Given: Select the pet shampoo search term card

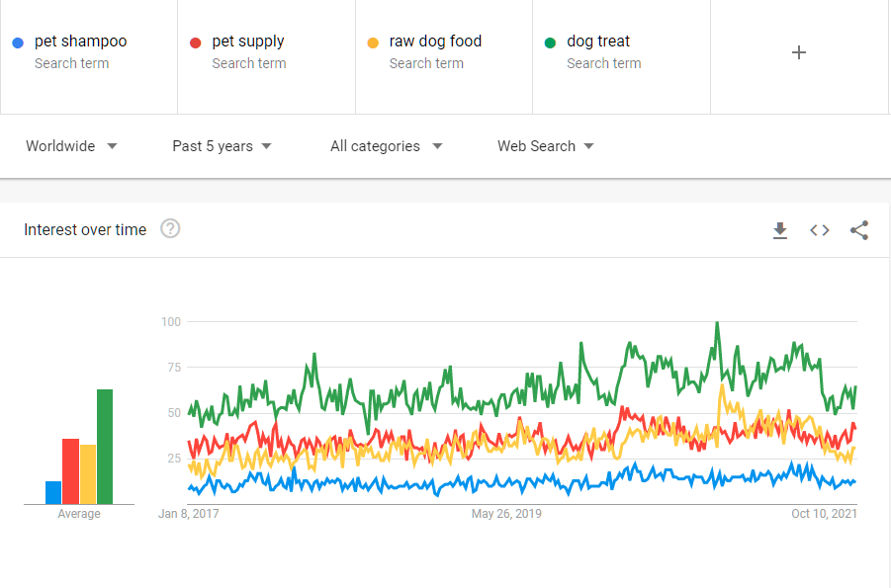Looking at the screenshot, I should 89,54.
